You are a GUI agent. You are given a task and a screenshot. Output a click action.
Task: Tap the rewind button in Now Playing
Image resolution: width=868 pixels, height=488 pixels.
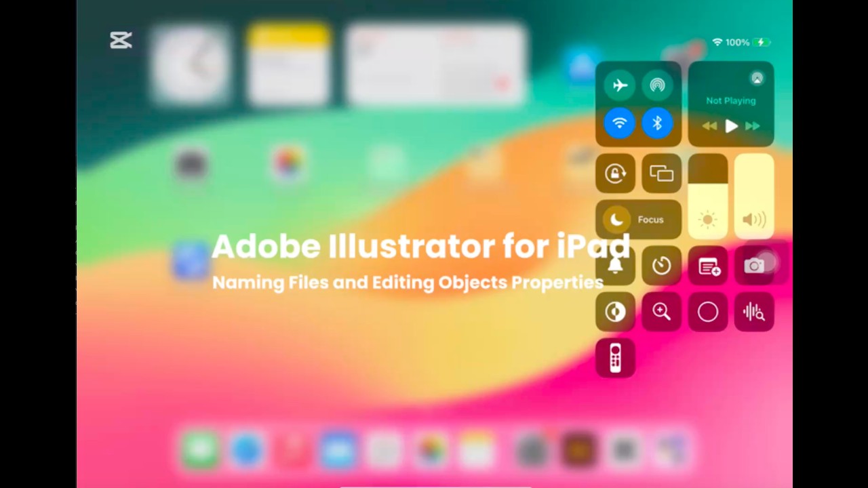point(709,126)
